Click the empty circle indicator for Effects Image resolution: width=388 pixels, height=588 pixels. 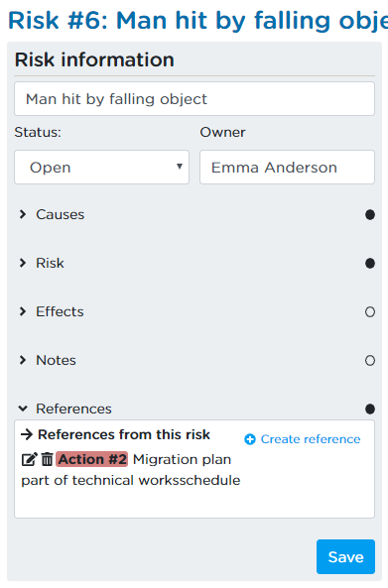[370, 312]
